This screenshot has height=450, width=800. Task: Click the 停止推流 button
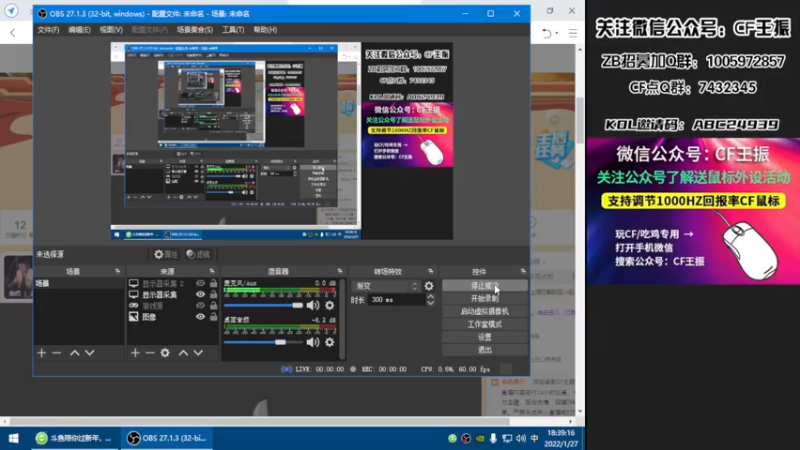[x=485, y=285]
